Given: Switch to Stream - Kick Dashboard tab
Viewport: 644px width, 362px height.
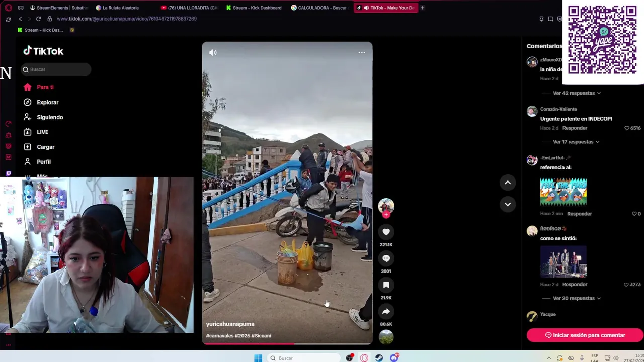Looking at the screenshot, I should point(254,8).
